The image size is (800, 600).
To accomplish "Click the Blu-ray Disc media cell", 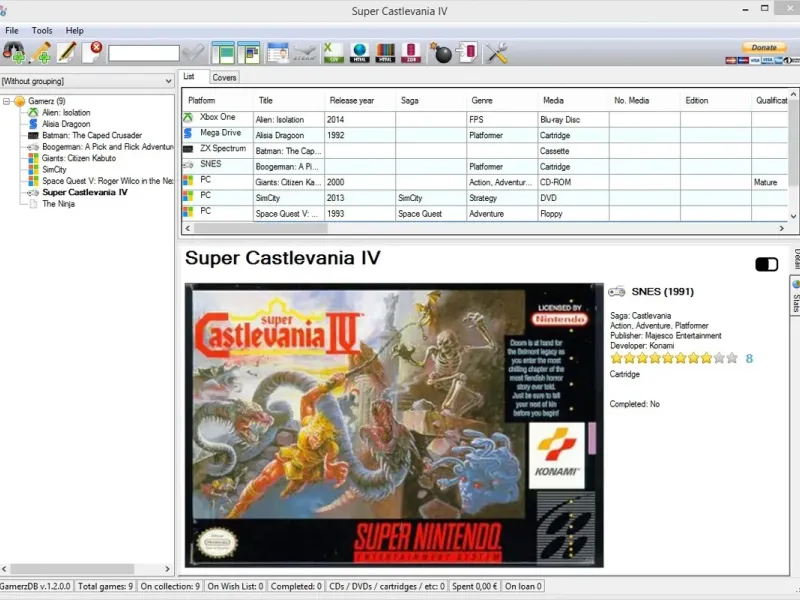I will 573,119.
